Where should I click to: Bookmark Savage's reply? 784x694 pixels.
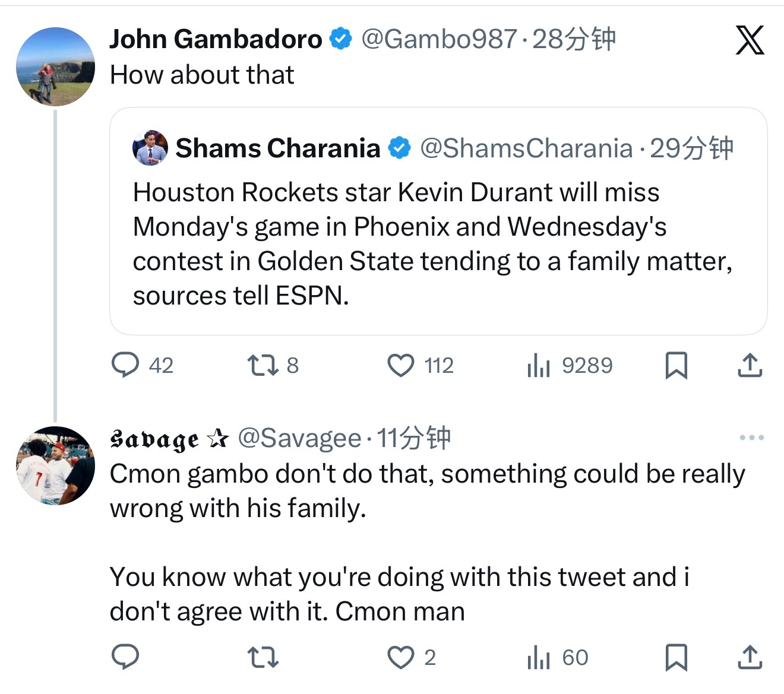[x=676, y=657]
